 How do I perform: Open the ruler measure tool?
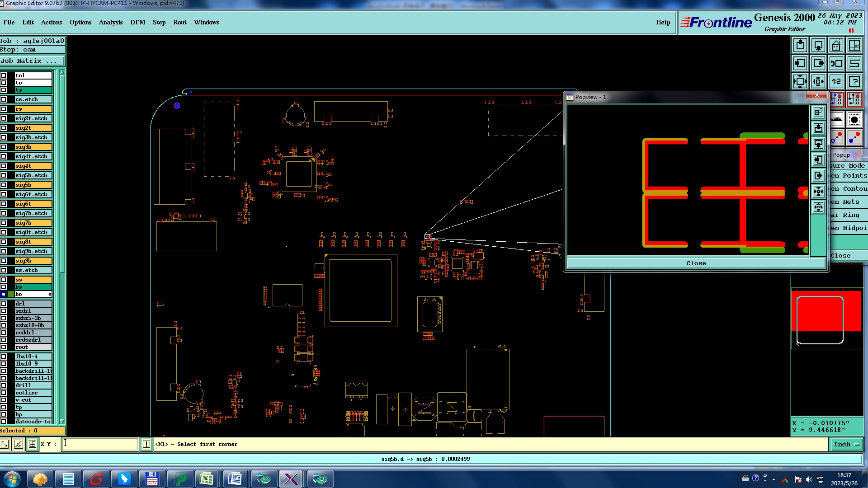(836, 119)
